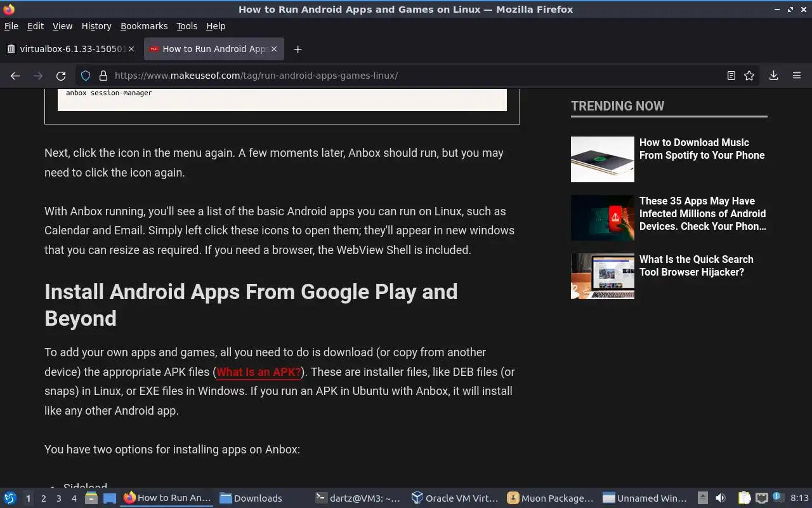Switch to the dartz@VM3 terminal window
The height and width of the screenshot is (508, 812).
tap(358, 498)
